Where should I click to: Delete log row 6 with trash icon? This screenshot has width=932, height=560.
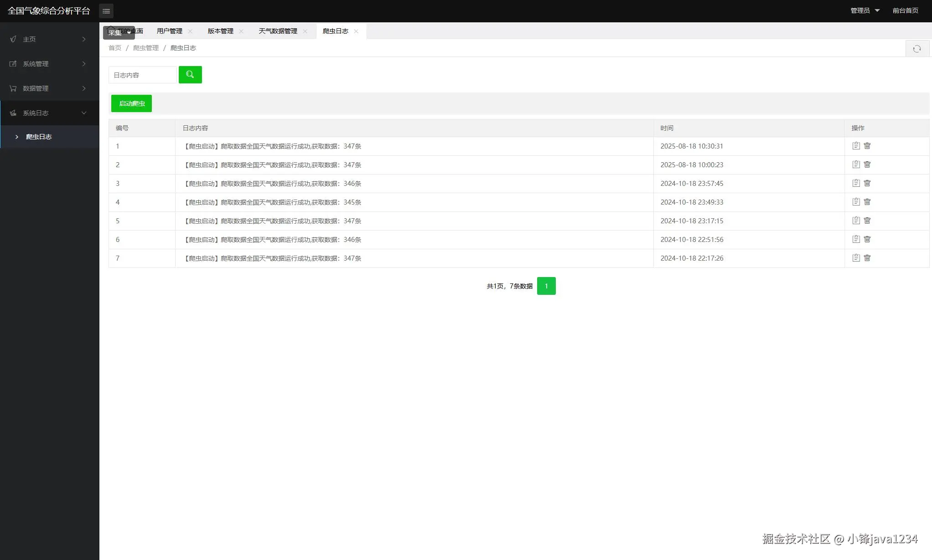pos(867,239)
